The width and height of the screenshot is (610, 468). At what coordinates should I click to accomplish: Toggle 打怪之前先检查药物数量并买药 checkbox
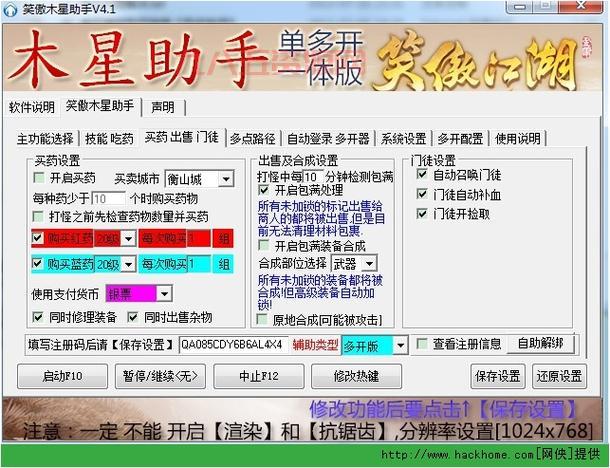click(x=38, y=216)
